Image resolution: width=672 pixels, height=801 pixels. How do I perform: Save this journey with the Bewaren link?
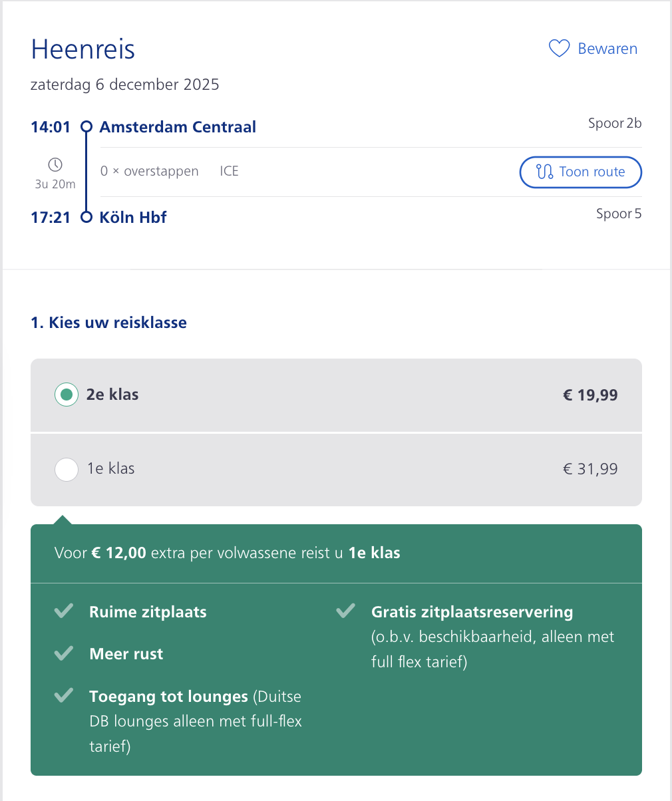point(607,49)
